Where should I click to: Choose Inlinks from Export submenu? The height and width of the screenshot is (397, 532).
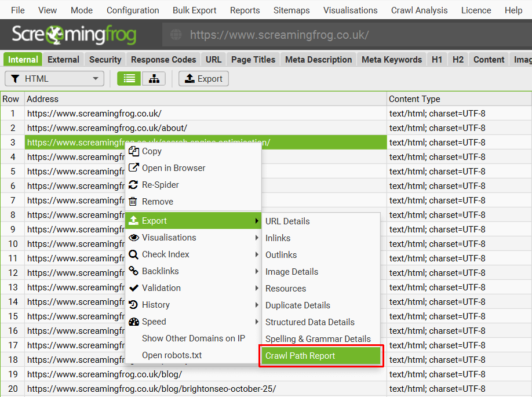coord(278,238)
